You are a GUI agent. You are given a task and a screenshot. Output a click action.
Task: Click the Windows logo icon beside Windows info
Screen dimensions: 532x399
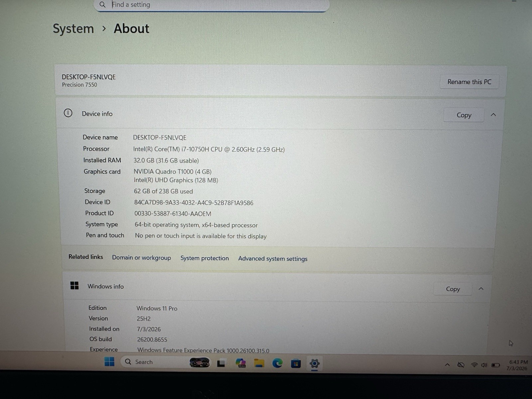74,286
